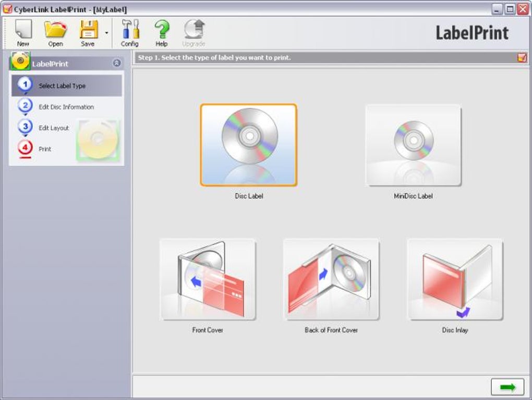Viewport: 532px width, 400px height.
Task: Select the Disc Label type
Action: click(249, 145)
